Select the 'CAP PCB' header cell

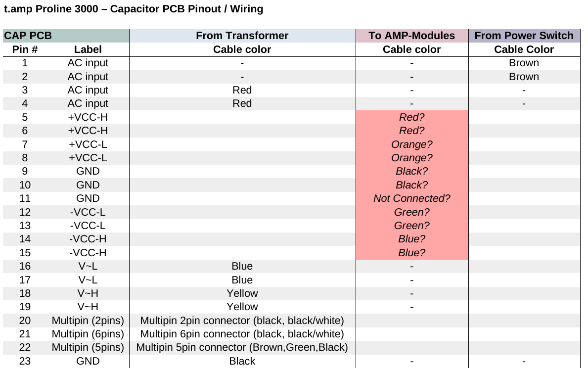[x=66, y=36]
